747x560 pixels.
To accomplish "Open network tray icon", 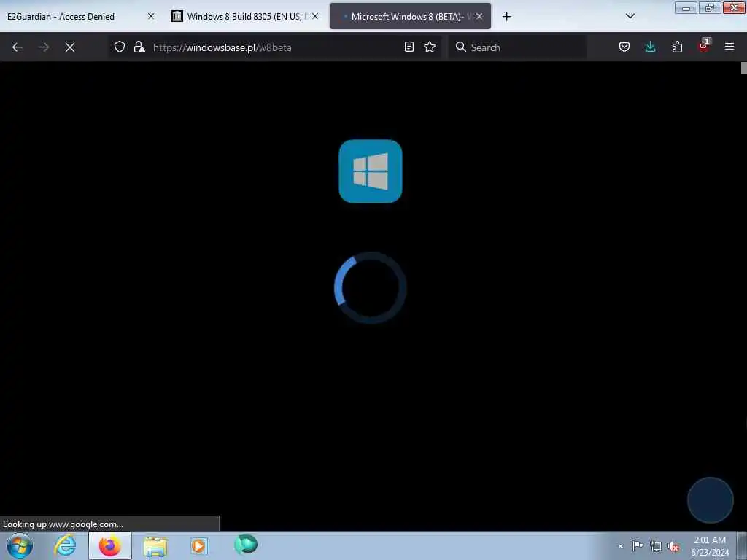I will (x=656, y=546).
